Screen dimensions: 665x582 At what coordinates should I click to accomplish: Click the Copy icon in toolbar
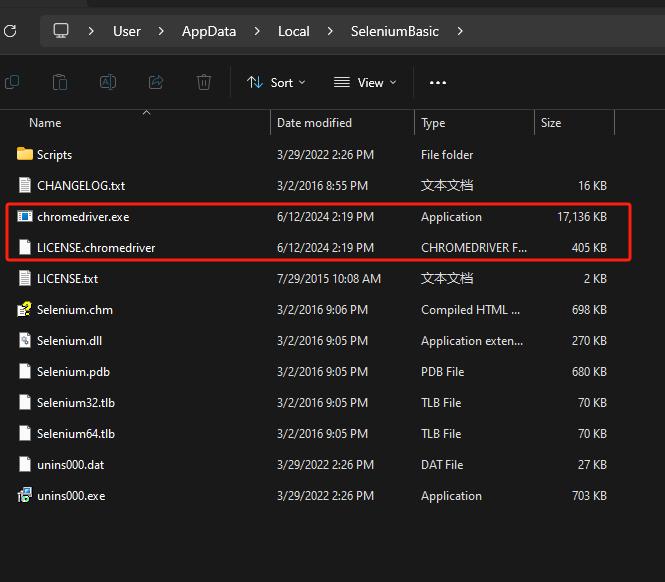tap(12, 82)
